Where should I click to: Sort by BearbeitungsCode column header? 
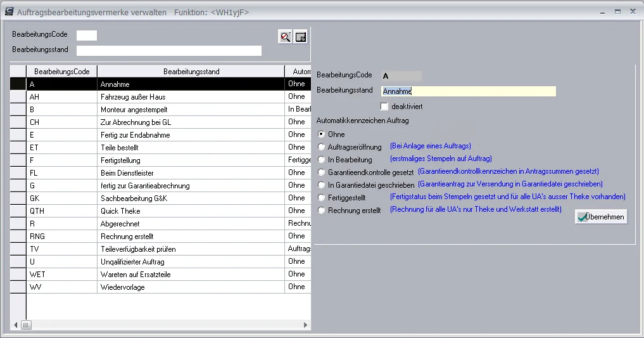(x=61, y=72)
